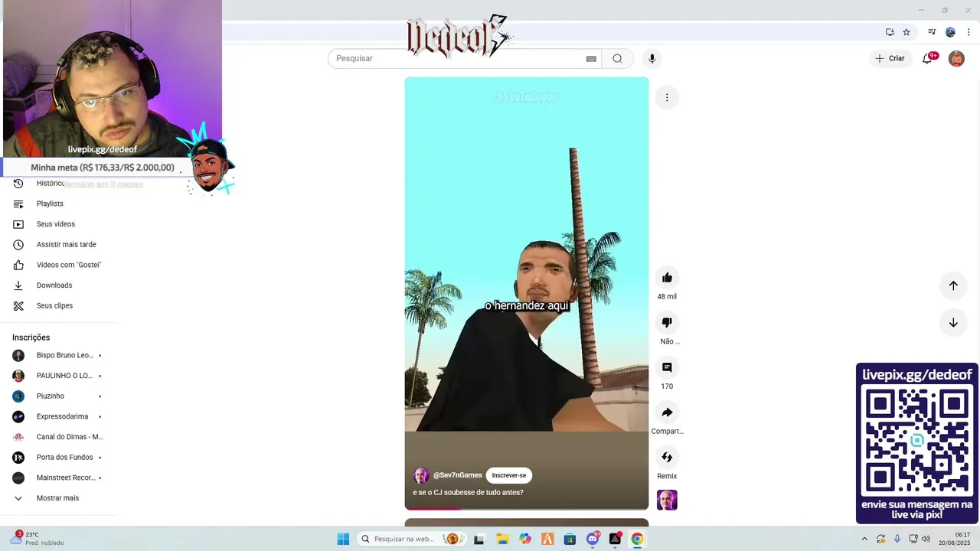Switch to Chrome on the taskbar
This screenshot has width=980, height=551.
click(637, 539)
